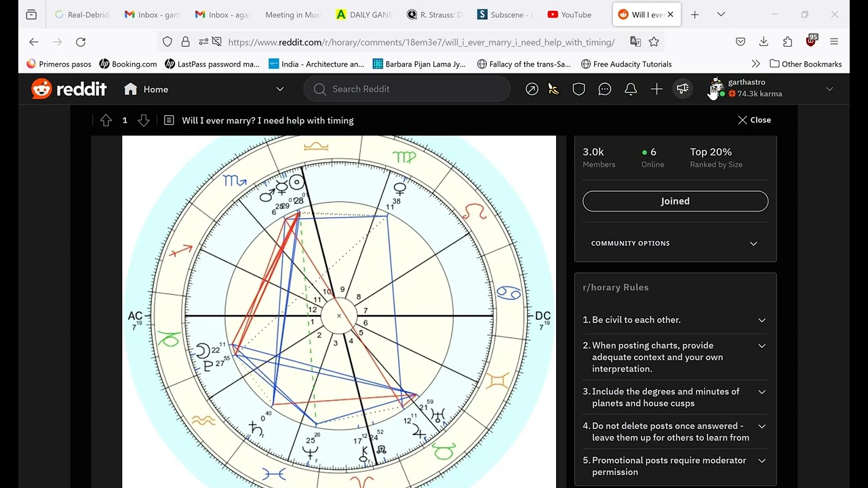Image resolution: width=868 pixels, height=488 pixels.
Task: Expand rule 2 about posting charts
Action: tap(675, 357)
